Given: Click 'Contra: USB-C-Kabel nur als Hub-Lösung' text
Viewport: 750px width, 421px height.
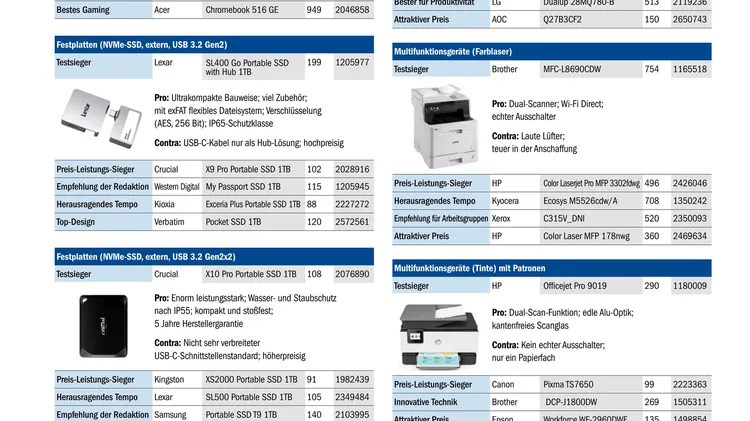Looking at the screenshot, I should [228, 143].
